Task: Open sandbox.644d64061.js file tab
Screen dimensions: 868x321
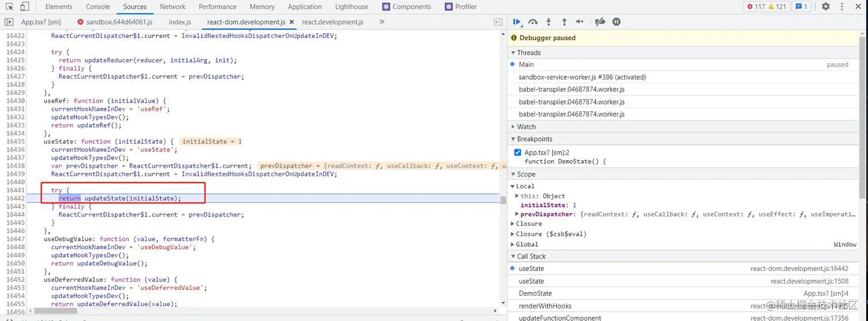Action: click(114, 22)
